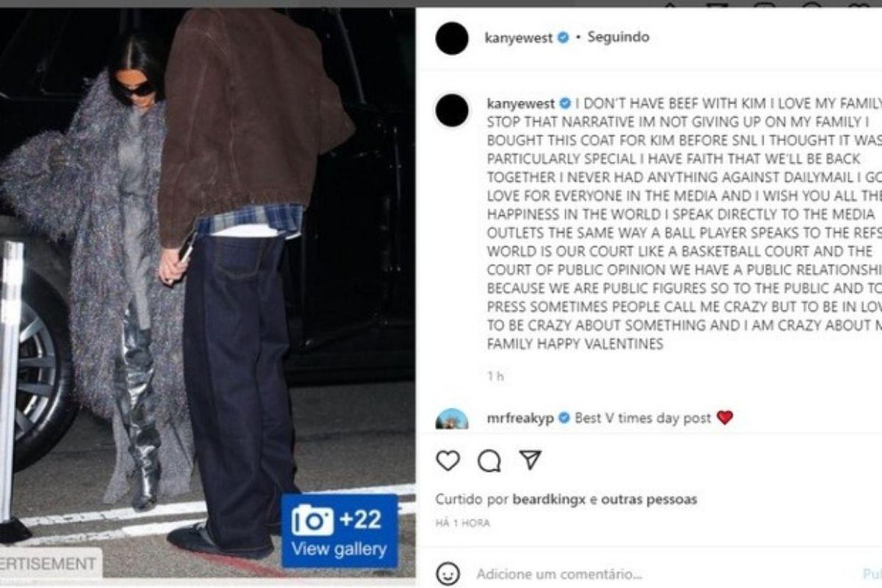Open kanyewest's profile picture in header

[x=452, y=38]
